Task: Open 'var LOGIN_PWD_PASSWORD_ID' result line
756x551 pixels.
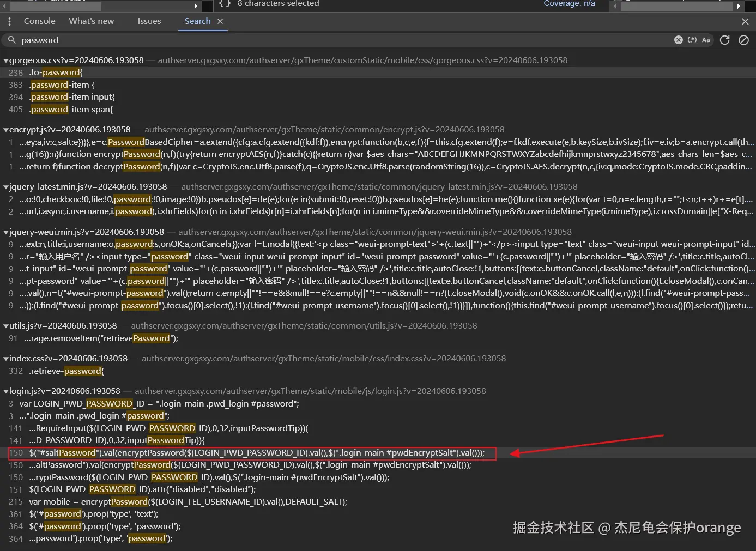Action: point(378,404)
